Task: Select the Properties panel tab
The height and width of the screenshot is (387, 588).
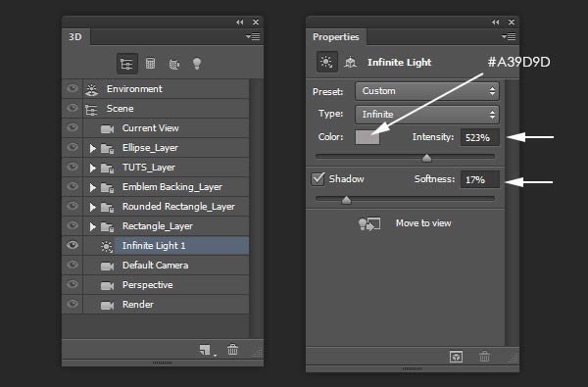Action: (x=336, y=37)
